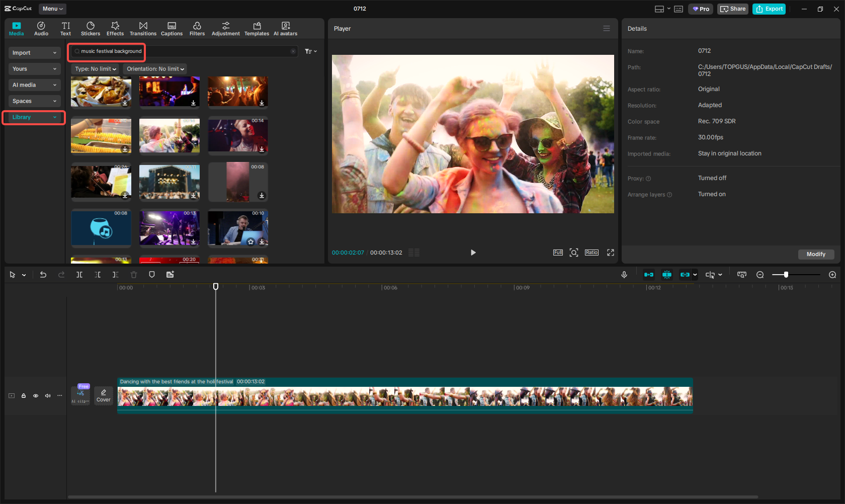Open the Effects panel
Viewport: 845px width, 504px height.
tap(115, 28)
